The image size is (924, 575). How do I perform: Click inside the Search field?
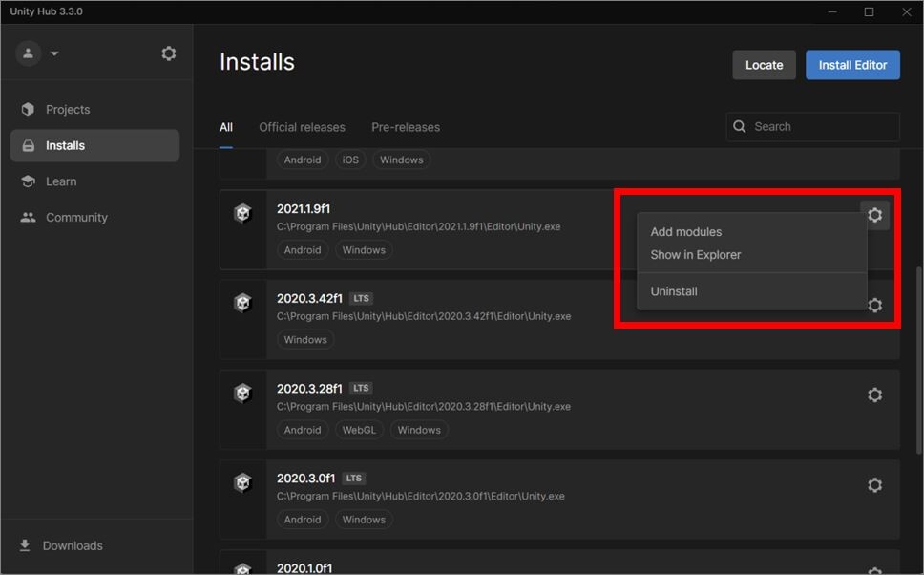(x=812, y=126)
